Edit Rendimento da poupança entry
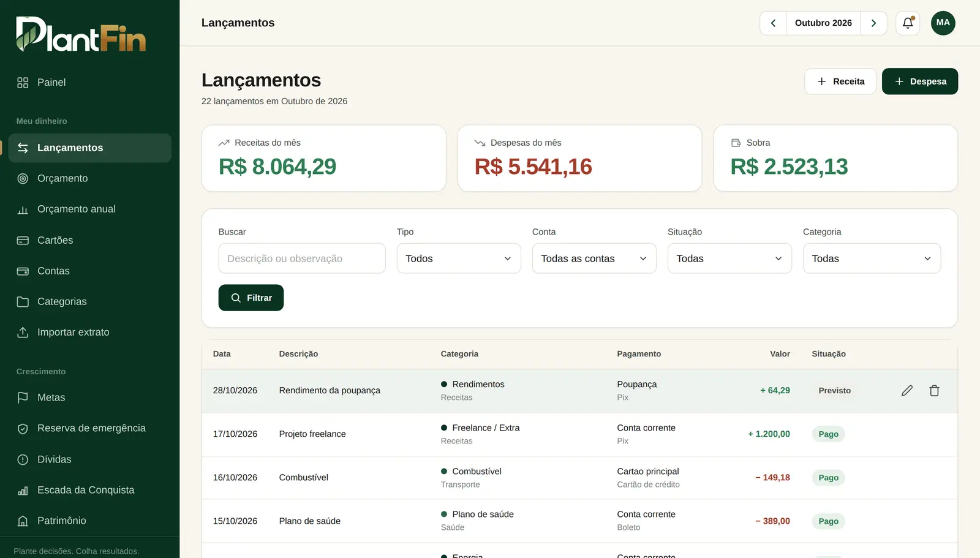 [x=907, y=391]
